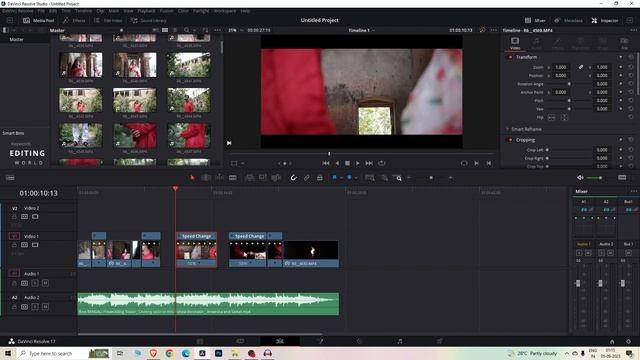Select the Trim Edit Mode tool
The width and height of the screenshot is (640, 360).
tap(206, 178)
